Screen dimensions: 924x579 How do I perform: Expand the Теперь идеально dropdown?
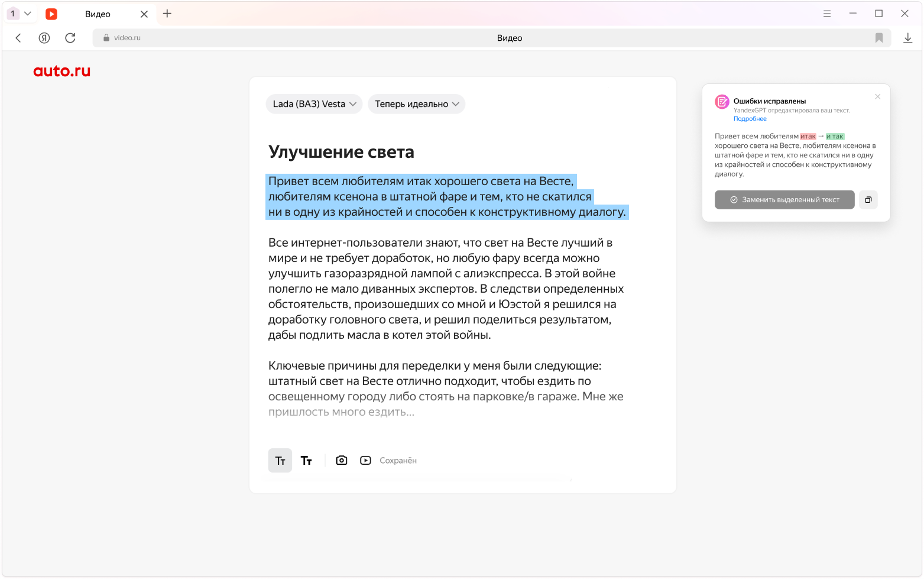(x=416, y=104)
